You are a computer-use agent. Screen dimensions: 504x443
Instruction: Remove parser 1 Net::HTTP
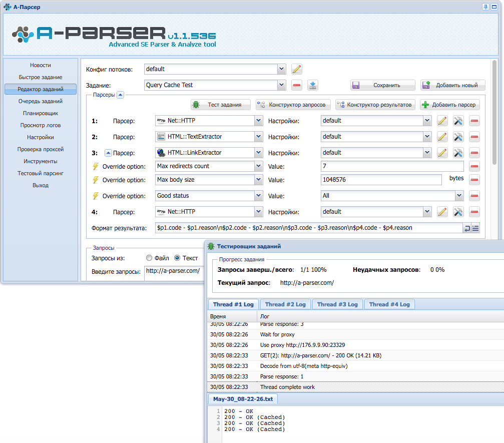point(474,121)
